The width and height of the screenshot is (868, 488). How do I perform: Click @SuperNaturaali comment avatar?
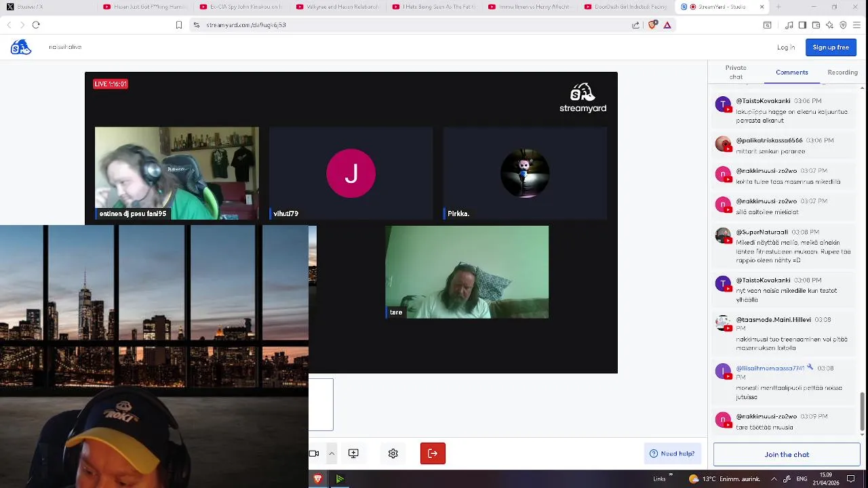pos(724,236)
